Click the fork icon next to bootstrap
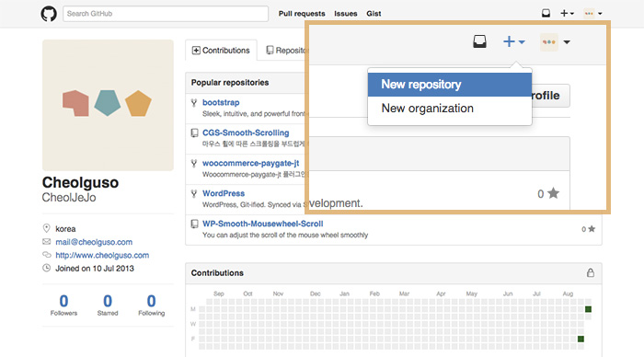This screenshot has width=644, height=357. [x=194, y=103]
